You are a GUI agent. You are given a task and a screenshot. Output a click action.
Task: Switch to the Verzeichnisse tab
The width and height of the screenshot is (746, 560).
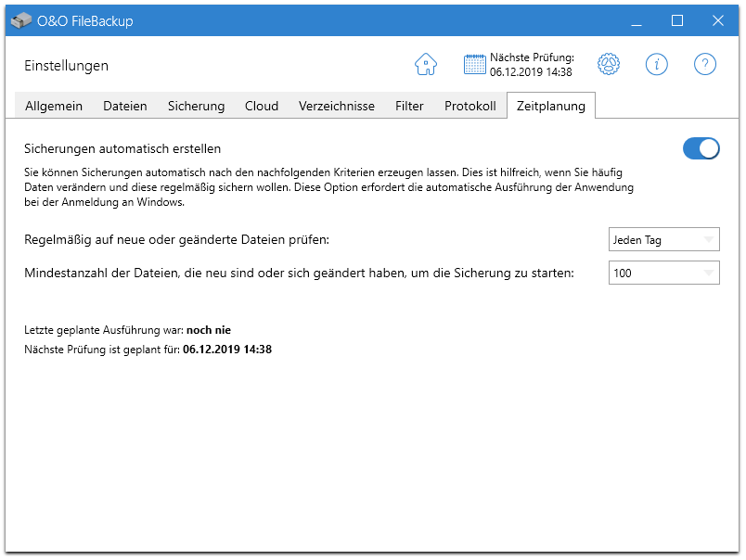click(337, 106)
